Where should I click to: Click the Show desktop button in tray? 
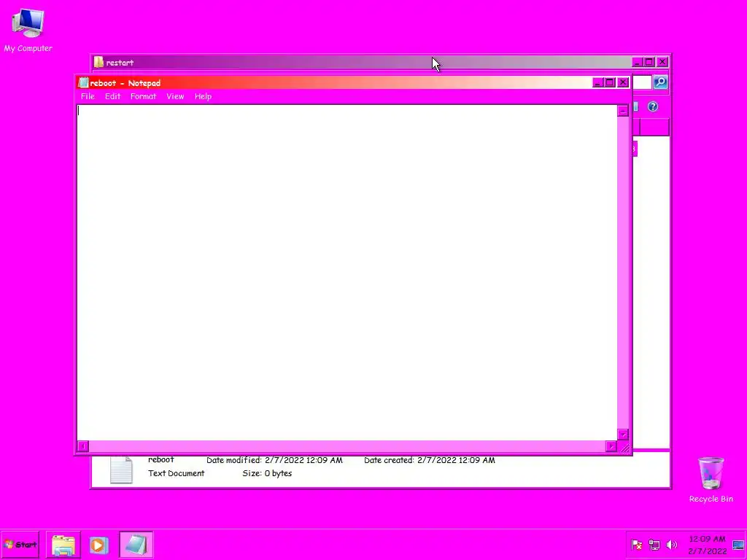point(738,545)
